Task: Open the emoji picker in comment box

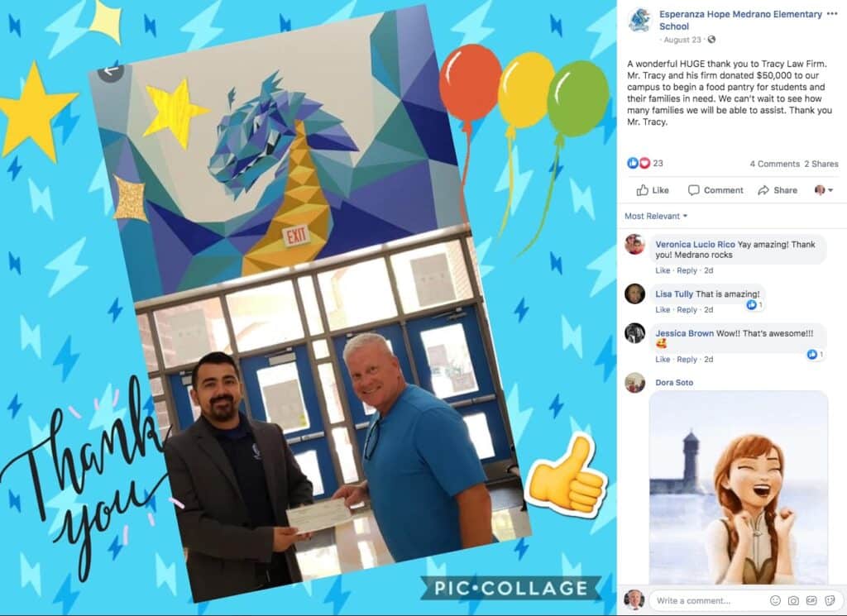Action: (x=775, y=600)
